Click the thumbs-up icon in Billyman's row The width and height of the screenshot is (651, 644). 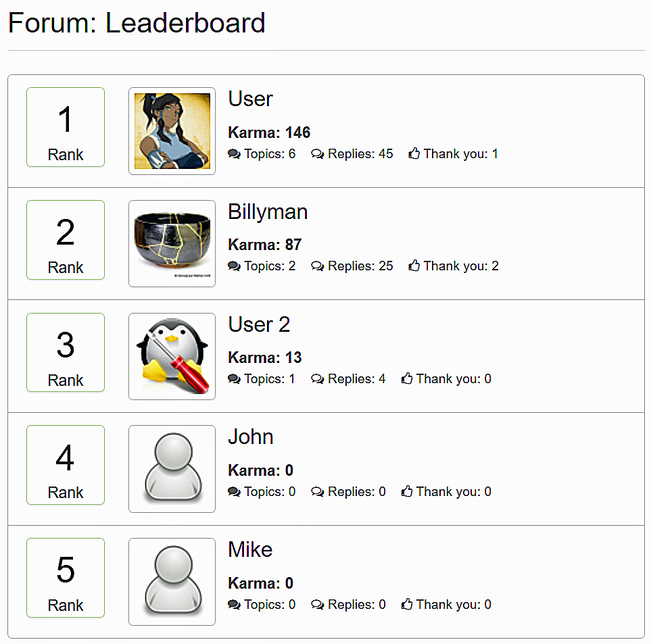pos(414,266)
